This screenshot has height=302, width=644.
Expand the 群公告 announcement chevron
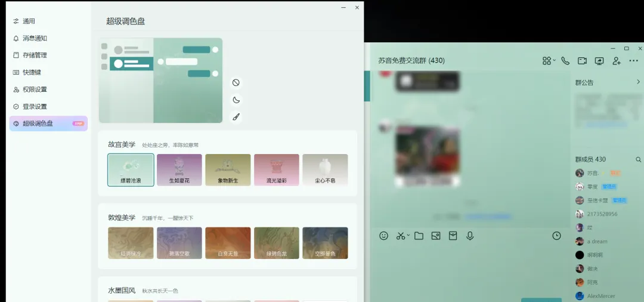(x=638, y=82)
